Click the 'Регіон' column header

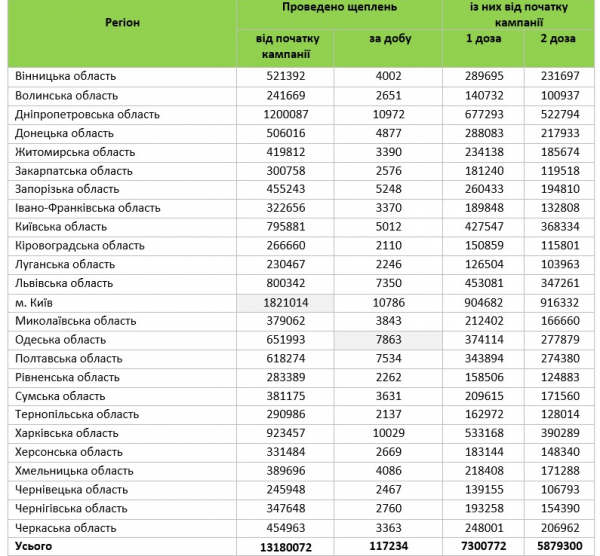click(122, 20)
